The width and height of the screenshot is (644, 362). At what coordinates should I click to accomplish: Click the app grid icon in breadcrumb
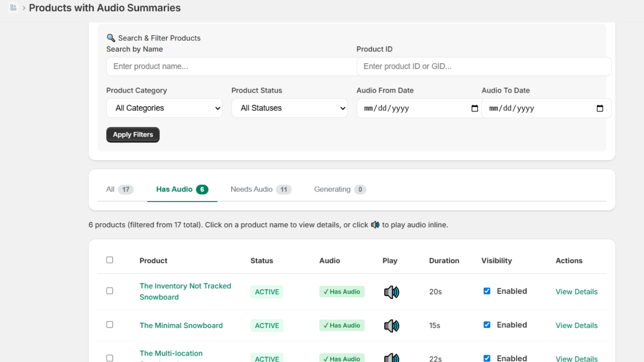click(x=13, y=8)
